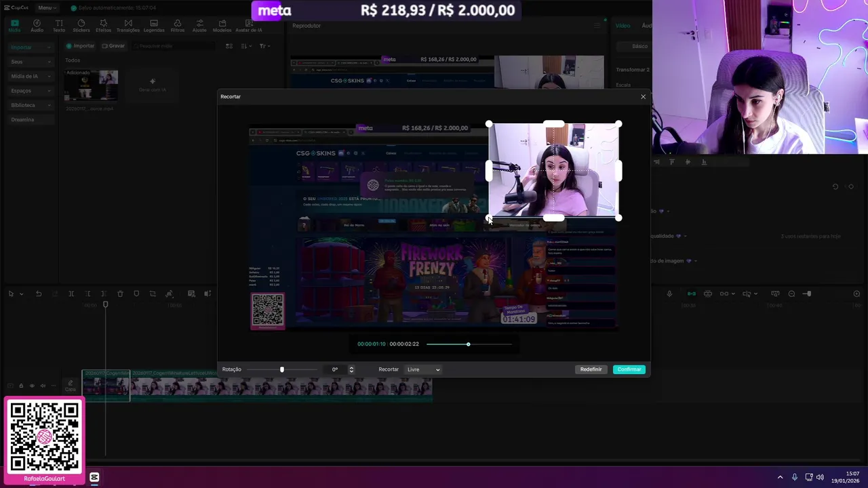Toggle the media grid view icon
Image resolution: width=868 pixels, height=488 pixels.
[x=229, y=46]
